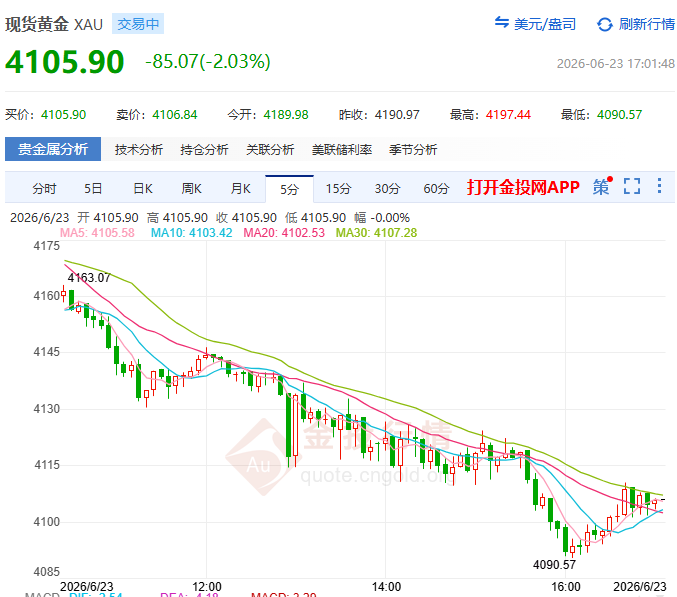Viewport: 677px width, 597px height.
Task: Click the MA30: 4107.28 legend
Action: pos(376,233)
